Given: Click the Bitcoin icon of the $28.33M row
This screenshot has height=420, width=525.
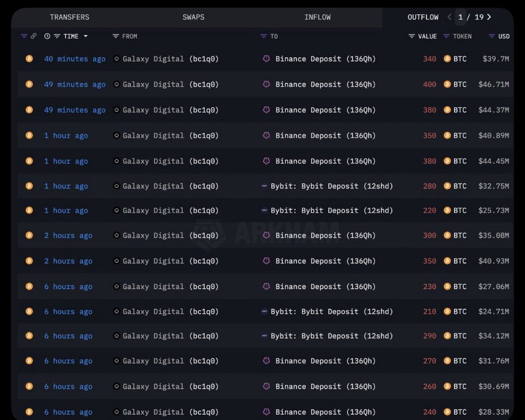Looking at the screenshot, I should coord(29,412).
